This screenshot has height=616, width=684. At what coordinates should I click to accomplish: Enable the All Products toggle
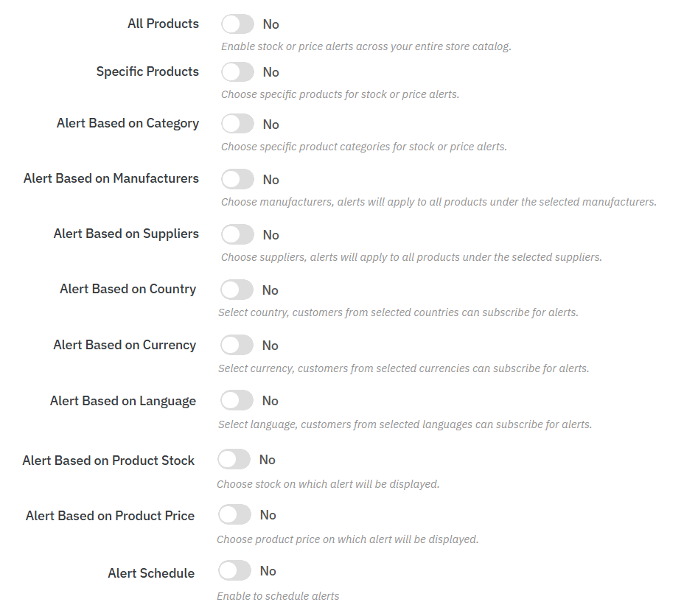tap(237, 24)
